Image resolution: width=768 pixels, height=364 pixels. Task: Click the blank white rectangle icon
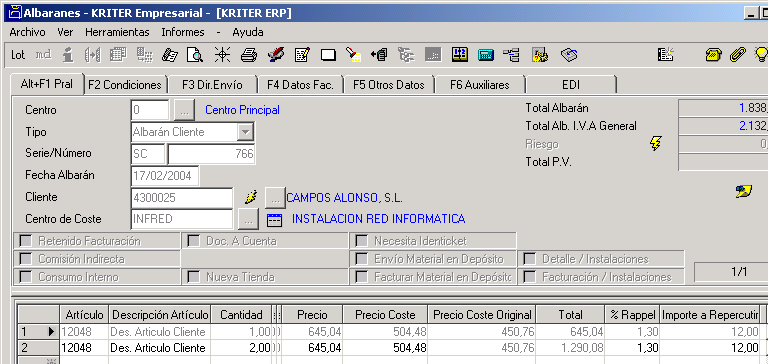pos(328,55)
